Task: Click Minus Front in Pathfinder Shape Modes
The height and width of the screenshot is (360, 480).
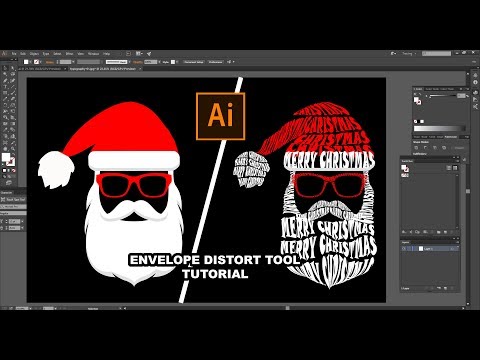Action: click(x=425, y=148)
